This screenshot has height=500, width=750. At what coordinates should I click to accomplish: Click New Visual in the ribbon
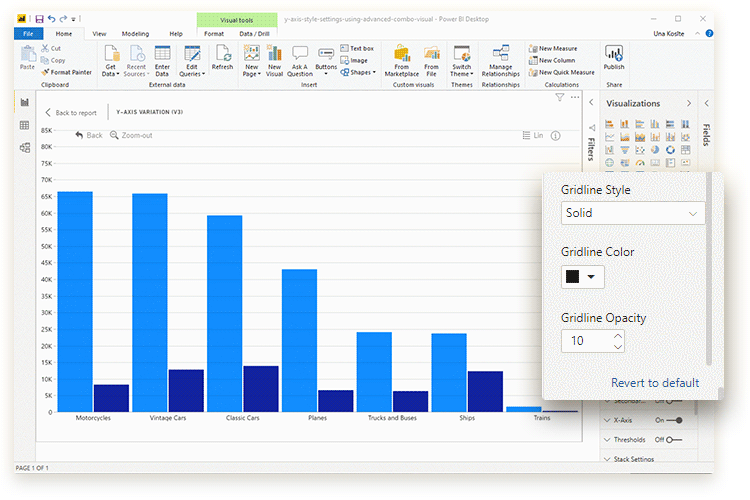pos(274,61)
